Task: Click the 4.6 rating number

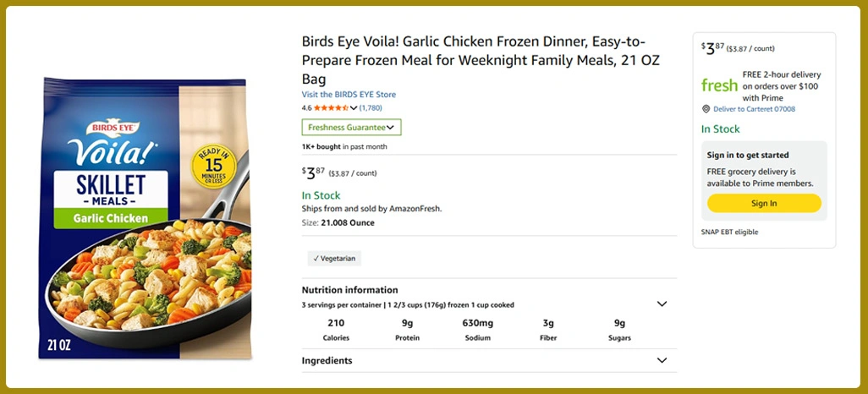Action: tap(306, 108)
